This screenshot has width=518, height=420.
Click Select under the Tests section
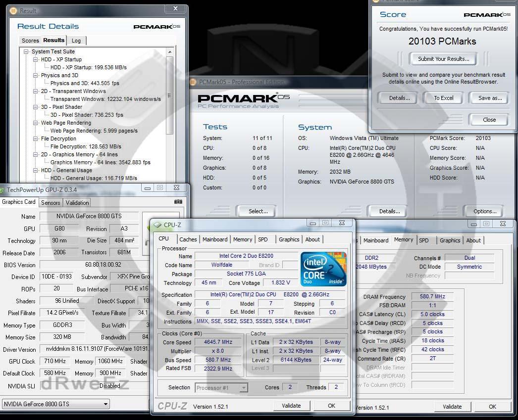(x=258, y=212)
